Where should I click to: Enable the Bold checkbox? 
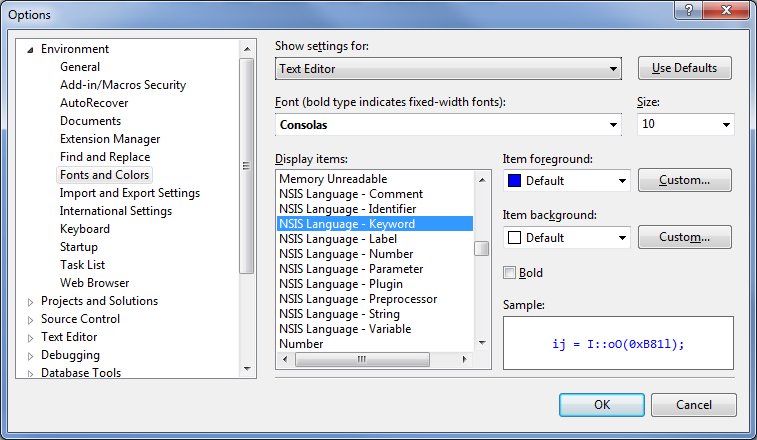click(x=509, y=273)
